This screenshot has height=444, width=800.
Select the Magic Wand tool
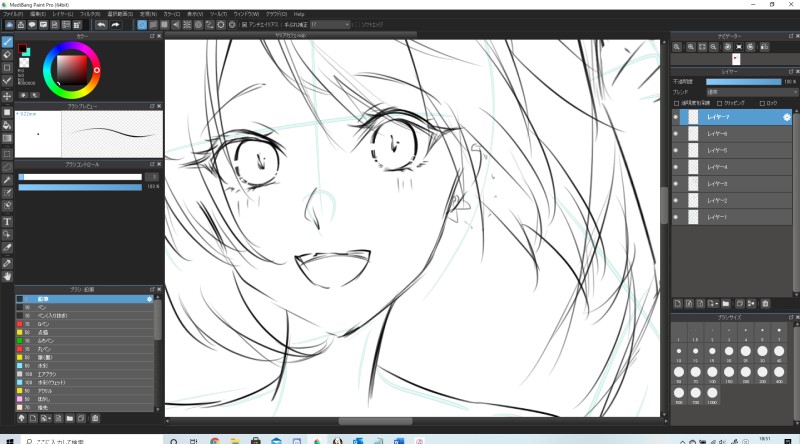(7, 180)
